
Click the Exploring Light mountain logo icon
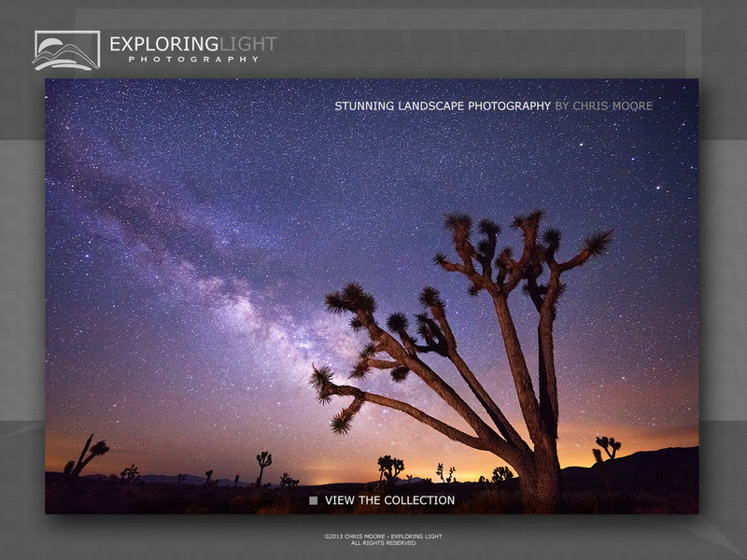[x=66, y=50]
